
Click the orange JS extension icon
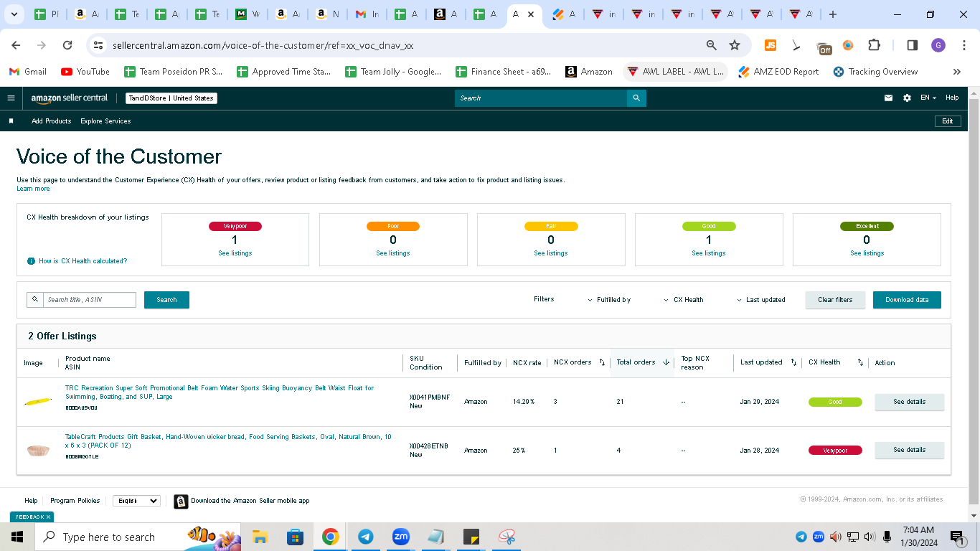[x=771, y=45]
